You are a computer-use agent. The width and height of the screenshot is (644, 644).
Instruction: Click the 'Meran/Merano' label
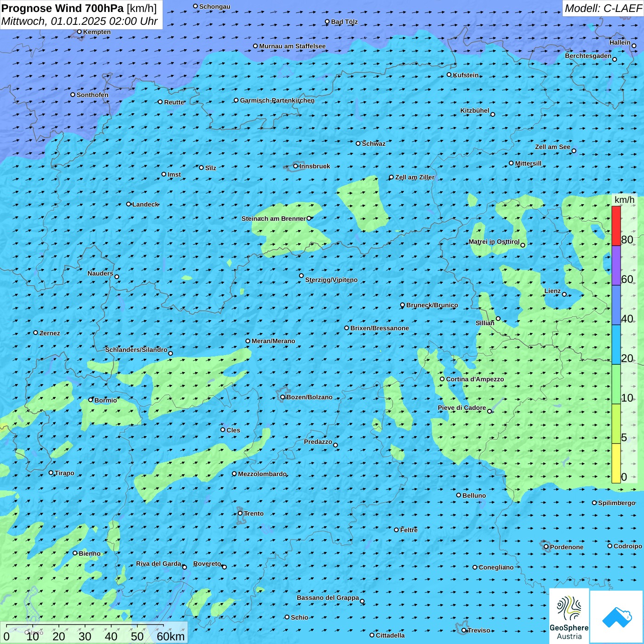pyautogui.click(x=273, y=341)
